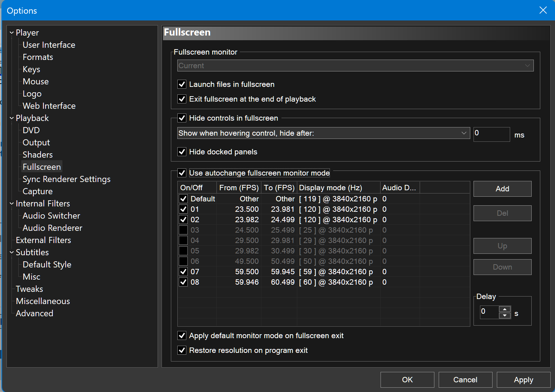Click the Add mode button

click(502, 189)
